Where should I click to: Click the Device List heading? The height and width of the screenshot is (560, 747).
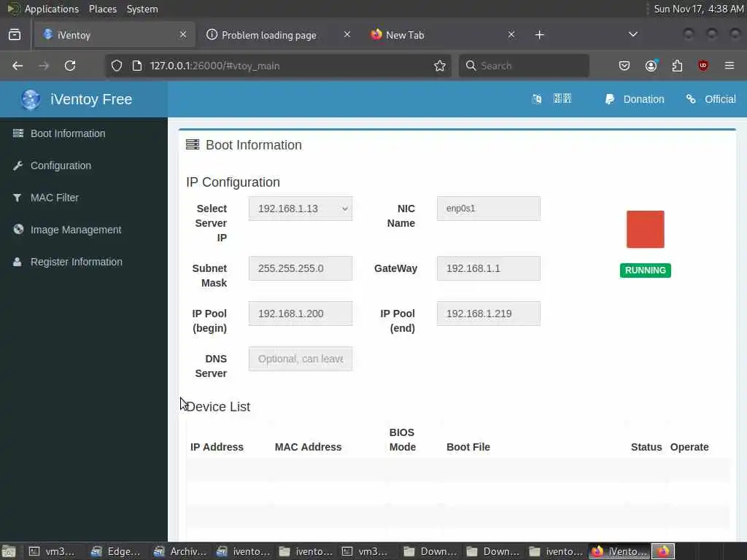pos(218,407)
